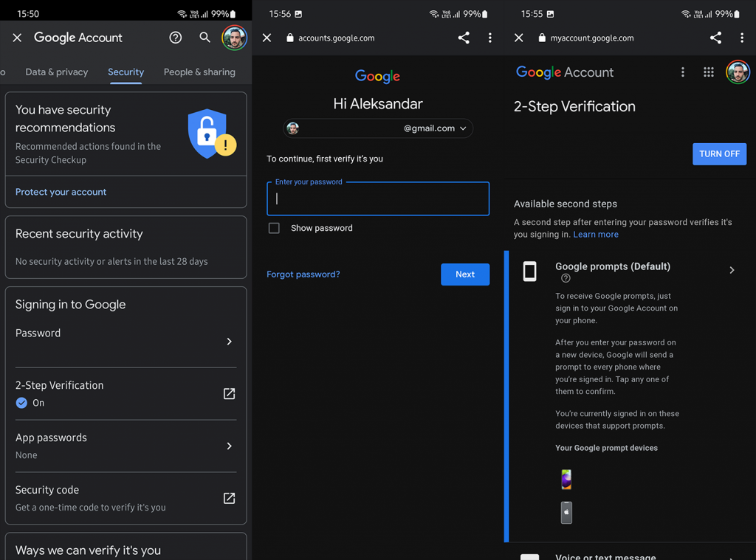The image size is (756, 560).
Task: Switch to the People & sharing tab
Action: click(199, 72)
